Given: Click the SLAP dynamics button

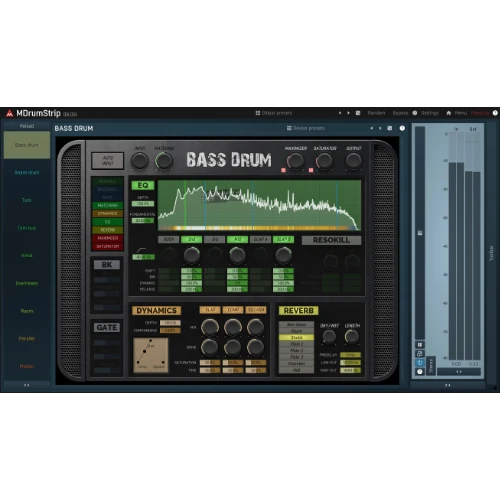Looking at the screenshot, I should [210, 310].
